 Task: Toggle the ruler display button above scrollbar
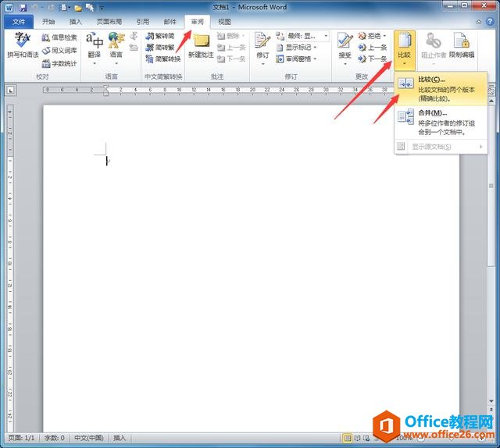[491, 91]
